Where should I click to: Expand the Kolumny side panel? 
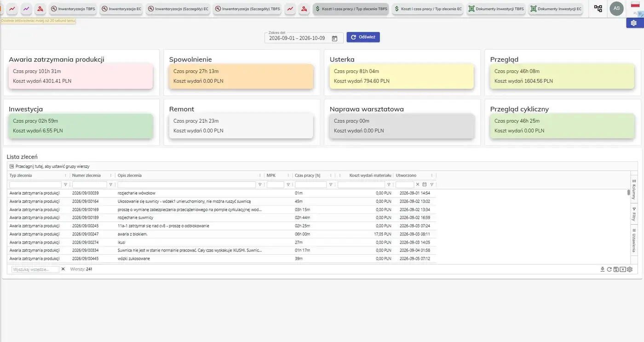click(x=634, y=188)
